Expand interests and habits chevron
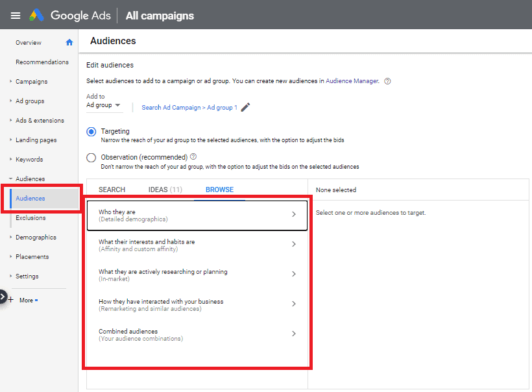The height and width of the screenshot is (392, 532). point(294,244)
